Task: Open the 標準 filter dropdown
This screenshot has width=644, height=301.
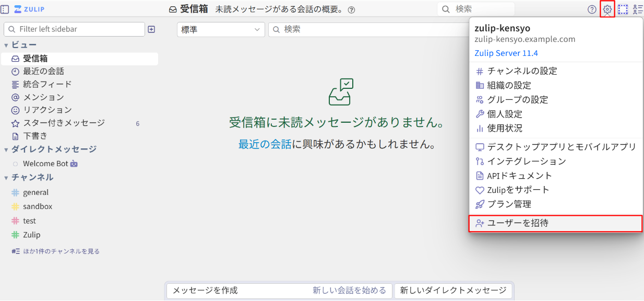Action: (220, 30)
